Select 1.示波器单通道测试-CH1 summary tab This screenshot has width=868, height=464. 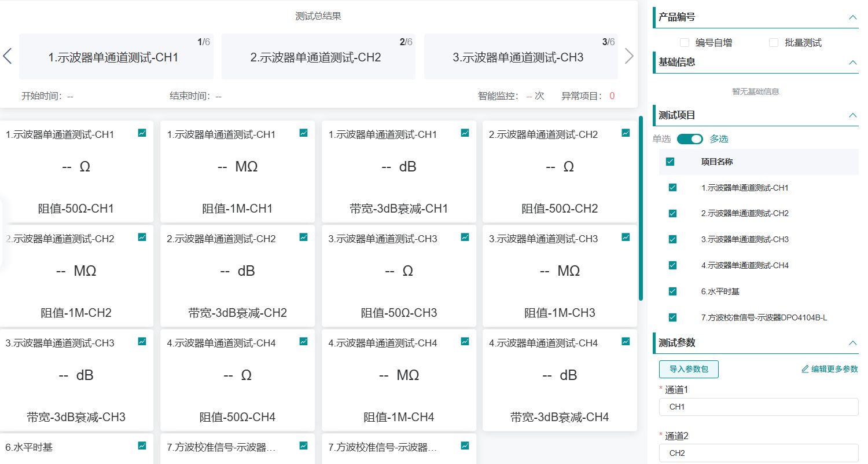point(116,56)
